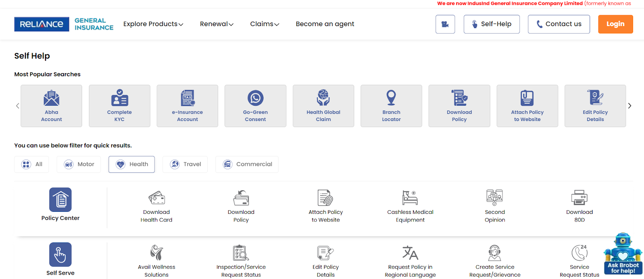644x279 pixels.
Task: Open the Abha Account tile
Action: (52, 106)
